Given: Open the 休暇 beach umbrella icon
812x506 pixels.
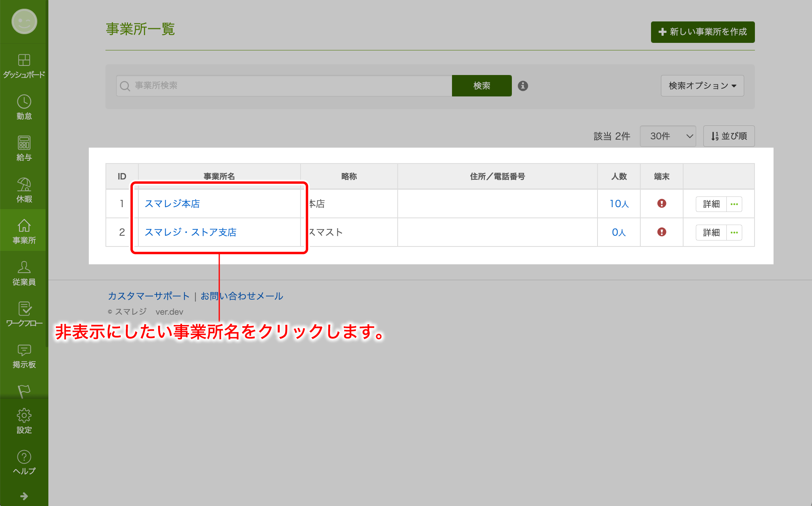Looking at the screenshot, I should pos(24,184).
